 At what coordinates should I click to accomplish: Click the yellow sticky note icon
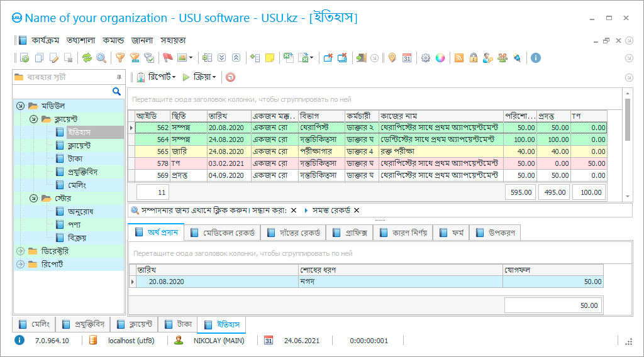tap(269, 58)
